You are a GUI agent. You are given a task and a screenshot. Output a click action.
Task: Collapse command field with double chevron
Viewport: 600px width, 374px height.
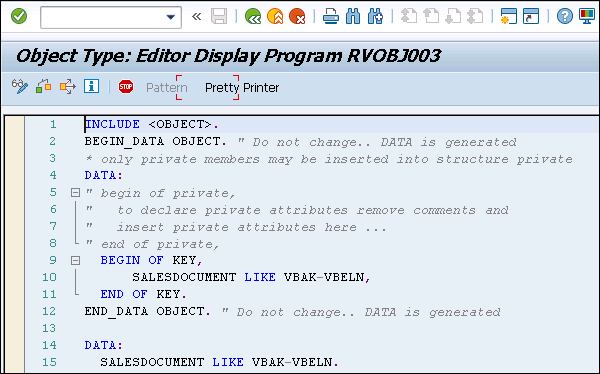pos(196,16)
